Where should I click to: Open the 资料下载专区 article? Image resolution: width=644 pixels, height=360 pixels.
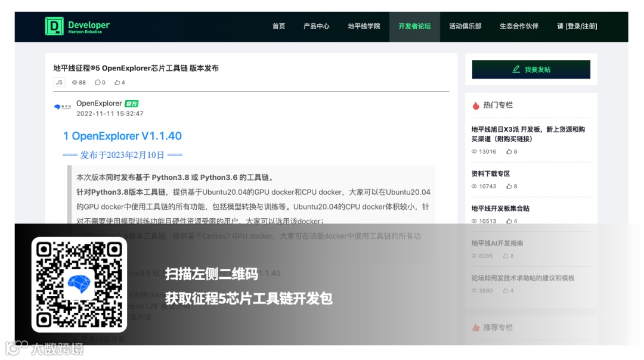pos(490,173)
